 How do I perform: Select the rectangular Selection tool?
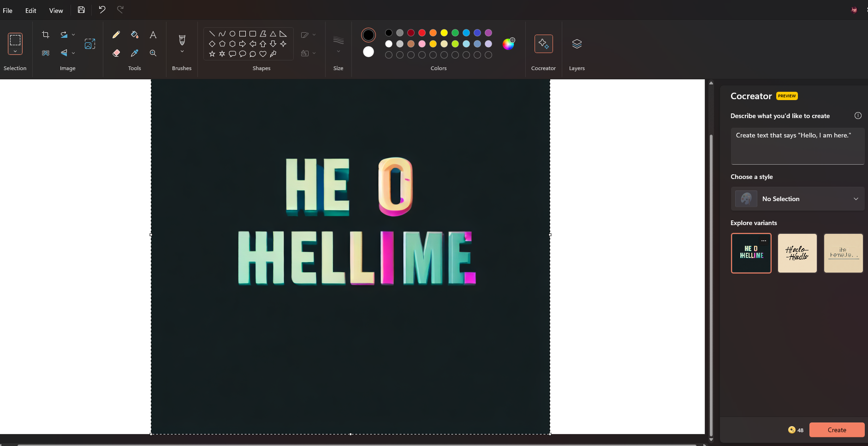point(15,40)
